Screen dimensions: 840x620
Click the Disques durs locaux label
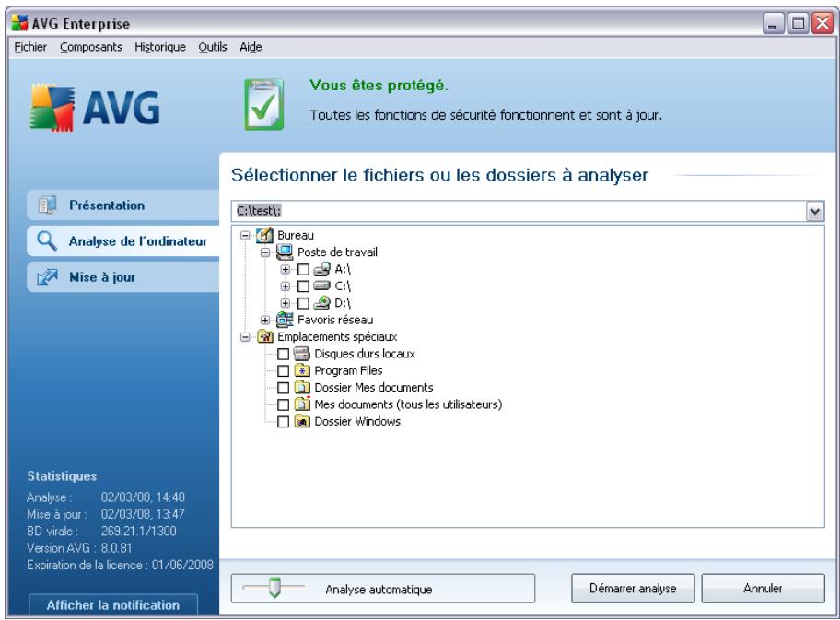(x=365, y=354)
